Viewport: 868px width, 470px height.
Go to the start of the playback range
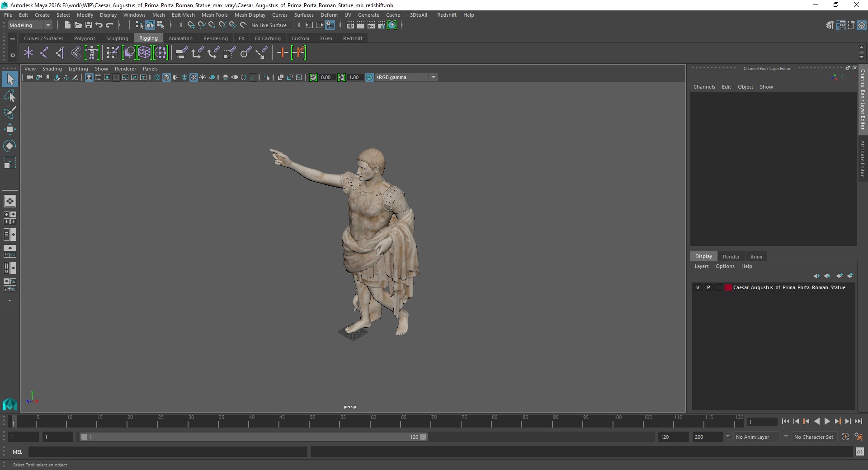pos(785,421)
